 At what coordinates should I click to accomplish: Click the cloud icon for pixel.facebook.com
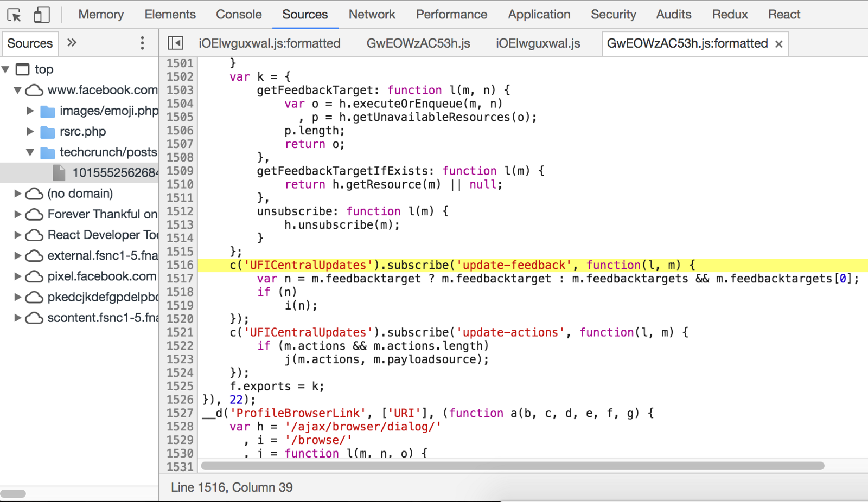click(x=35, y=276)
